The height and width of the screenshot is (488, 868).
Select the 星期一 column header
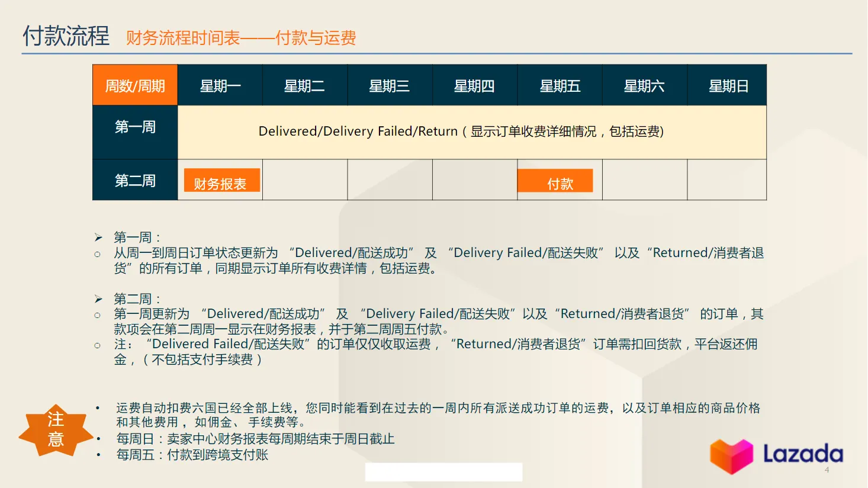click(x=220, y=85)
